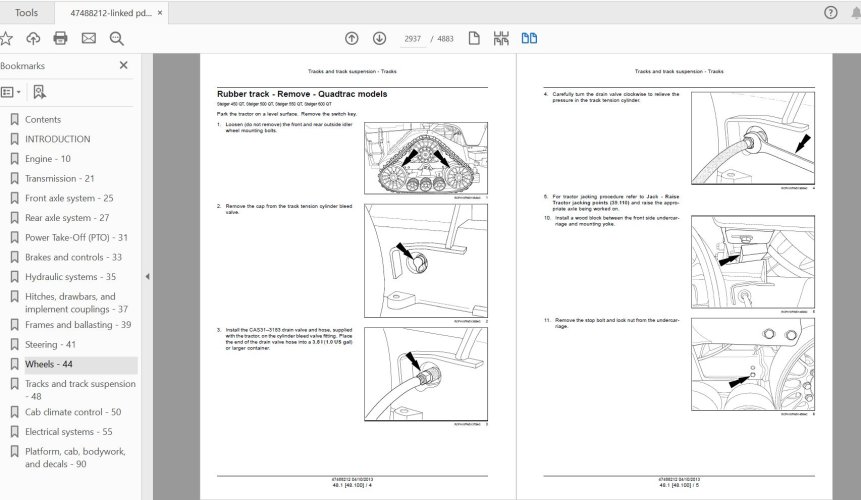Image resolution: width=861 pixels, height=500 pixels.
Task: Close the 47488212-linked pdf tab
Action: pos(160,13)
